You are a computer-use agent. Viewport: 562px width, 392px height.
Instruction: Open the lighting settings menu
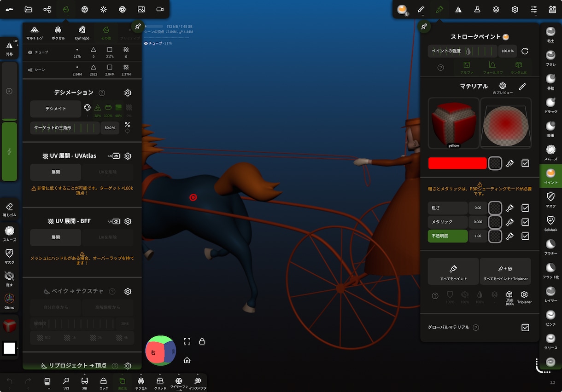(104, 9)
